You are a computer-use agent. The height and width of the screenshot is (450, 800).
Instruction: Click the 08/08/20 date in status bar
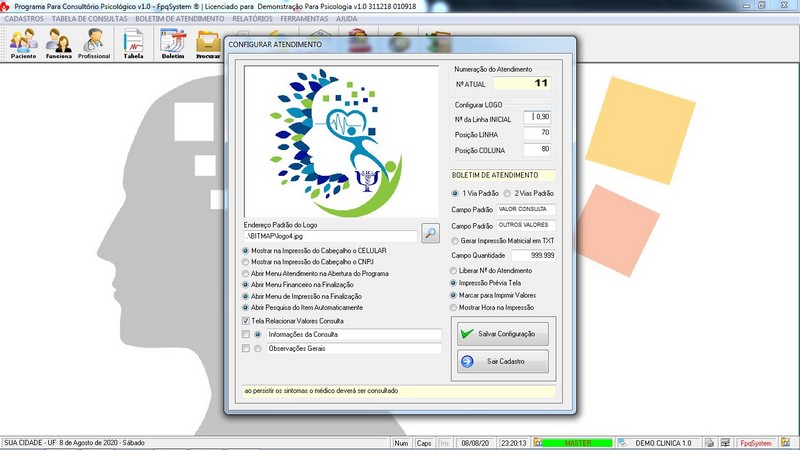pos(475,443)
